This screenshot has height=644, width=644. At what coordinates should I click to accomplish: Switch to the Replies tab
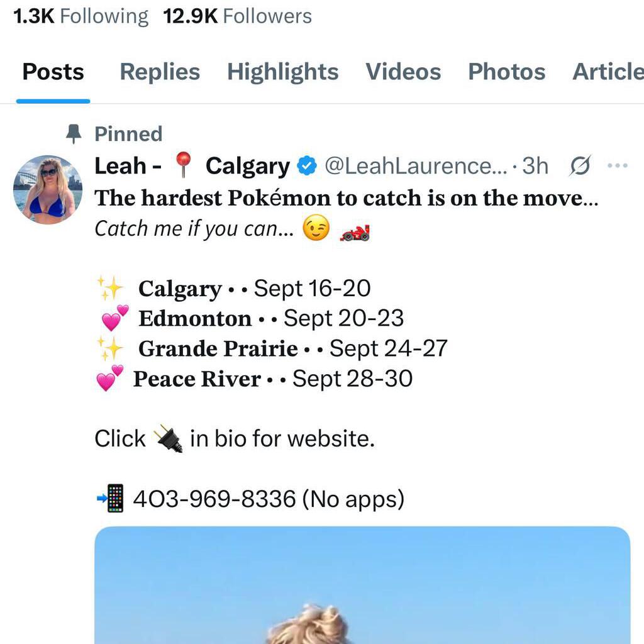pyautogui.click(x=160, y=72)
